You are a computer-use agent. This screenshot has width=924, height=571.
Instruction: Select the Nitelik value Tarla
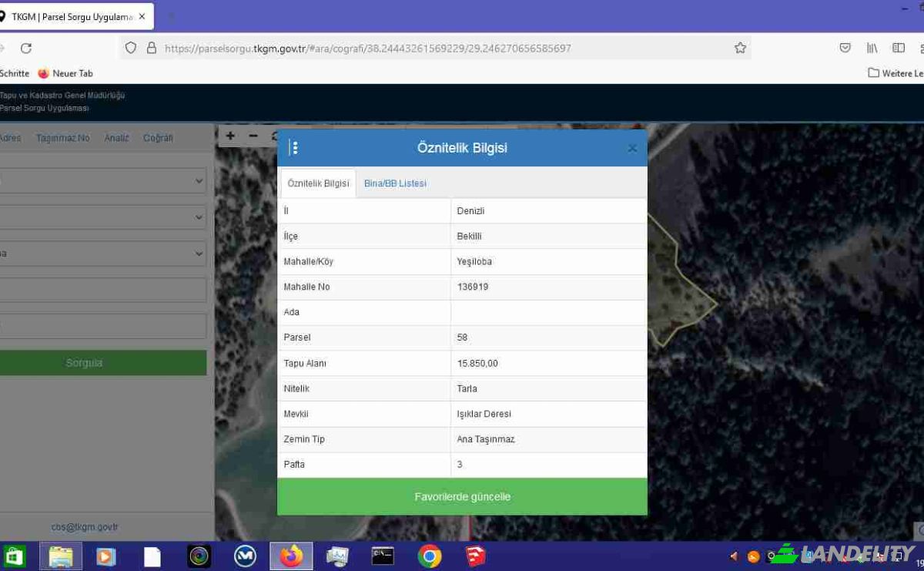click(x=548, y=388)
